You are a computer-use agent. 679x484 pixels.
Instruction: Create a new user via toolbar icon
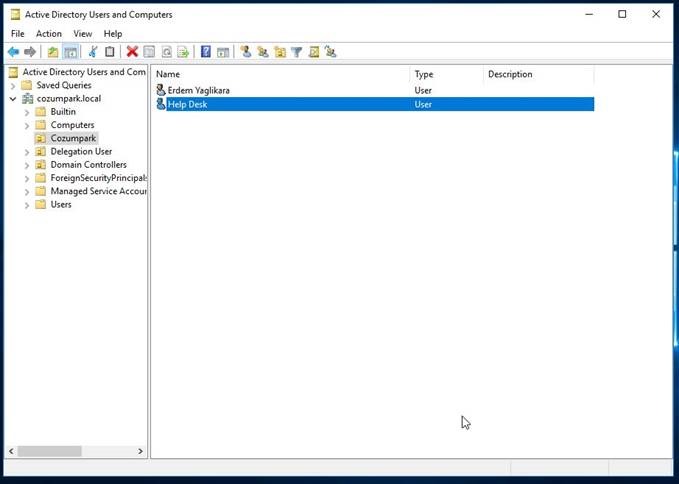(x=246, y=52)
